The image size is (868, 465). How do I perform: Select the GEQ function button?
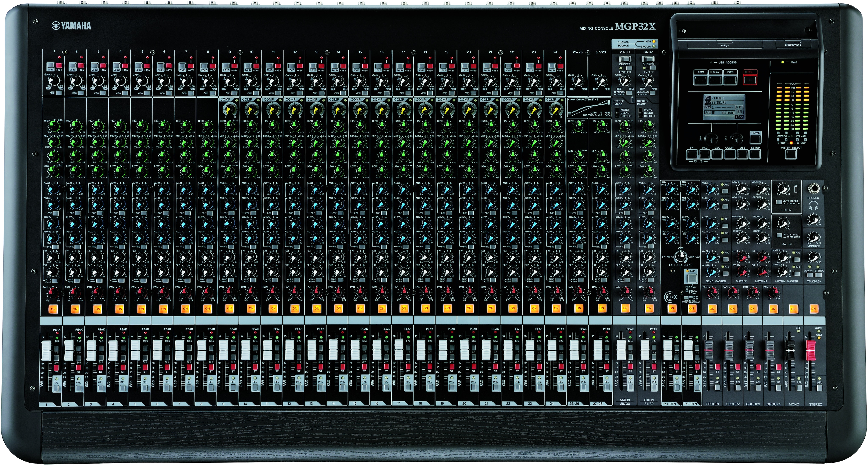tap(717, 155)
